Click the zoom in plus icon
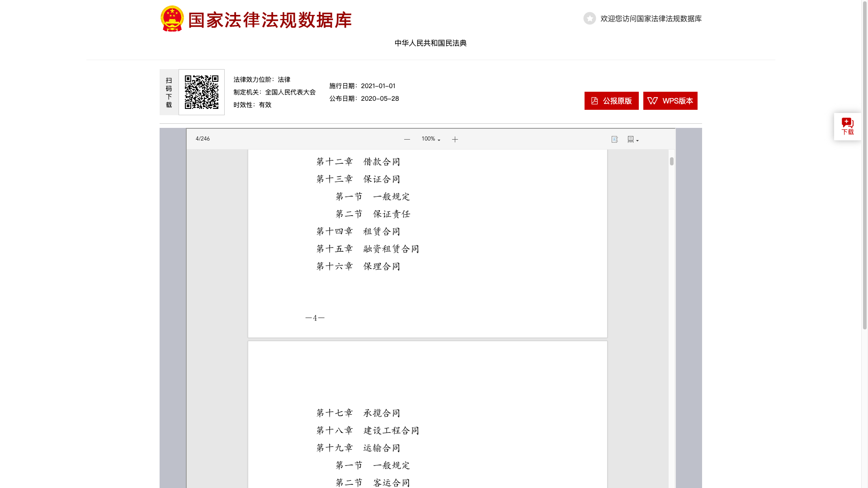Image resolution: width=868 pixels, height=488 pixels. click(455, 140)
